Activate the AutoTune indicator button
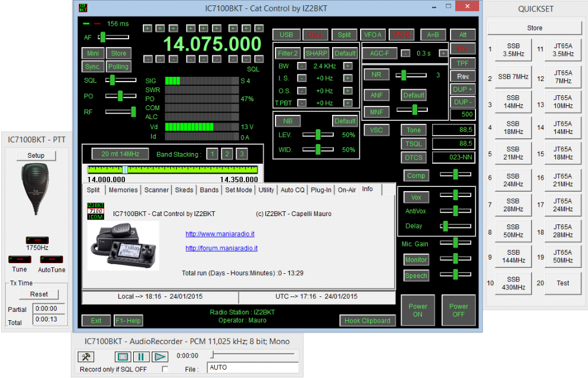588x378 pixels. click(51, 259)
